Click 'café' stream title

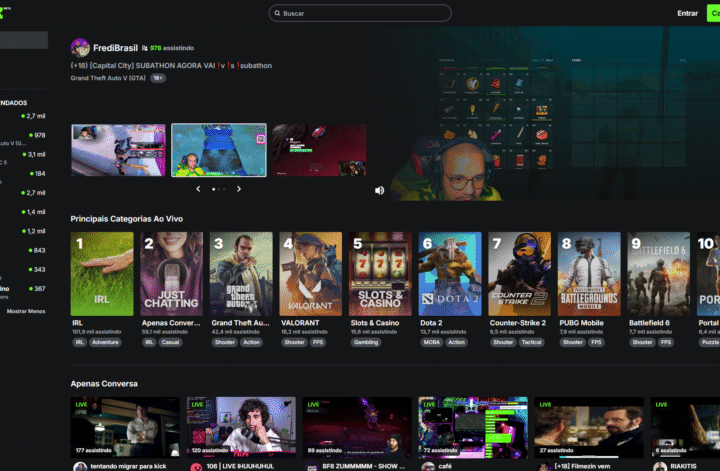[445, 466]
